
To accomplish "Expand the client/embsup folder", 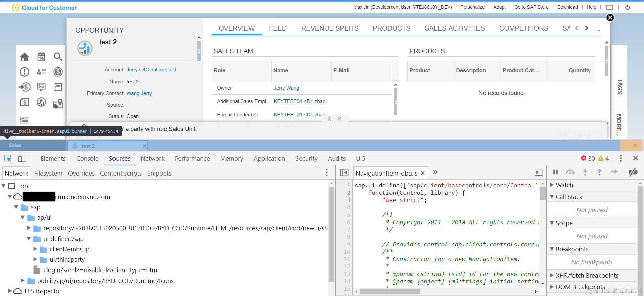I will 35,249.
